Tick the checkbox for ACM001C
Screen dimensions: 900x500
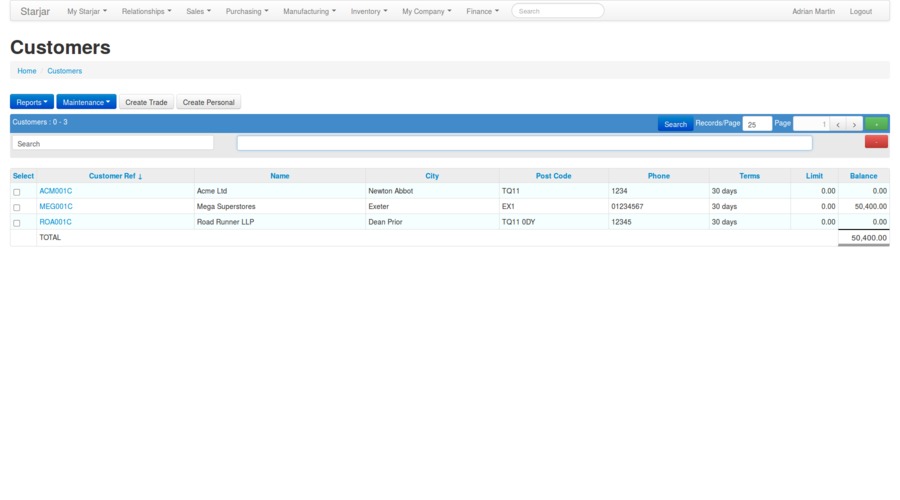coord(16,192)
